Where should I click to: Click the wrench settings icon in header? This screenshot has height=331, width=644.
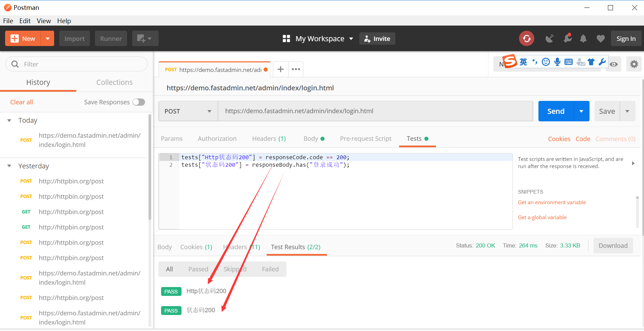[x=567, y=38]
